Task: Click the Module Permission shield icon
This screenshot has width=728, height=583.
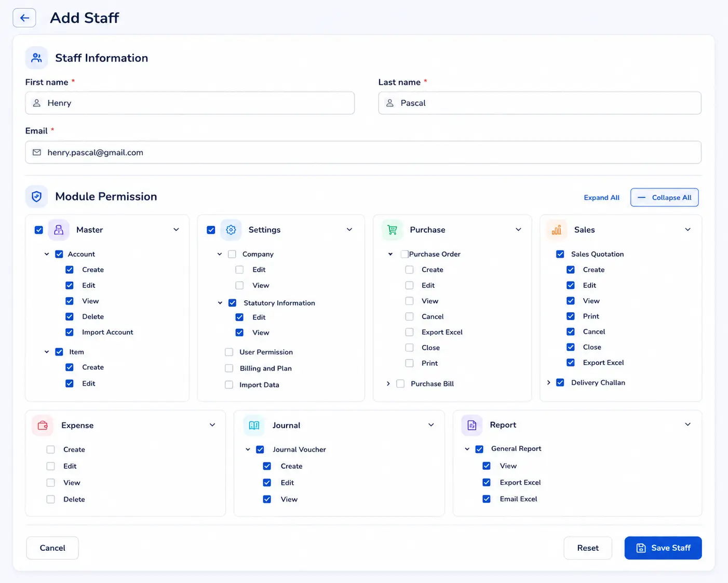Action: coord(36,196)
